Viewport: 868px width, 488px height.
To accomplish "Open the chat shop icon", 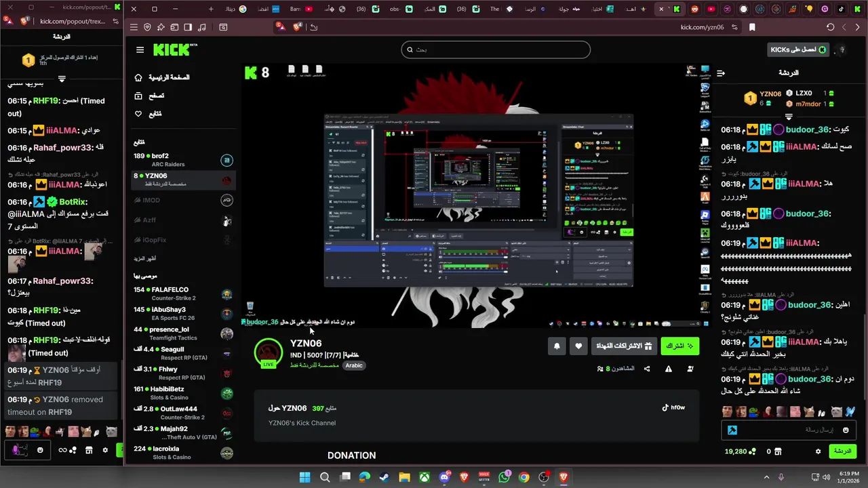I will point(778,451).
